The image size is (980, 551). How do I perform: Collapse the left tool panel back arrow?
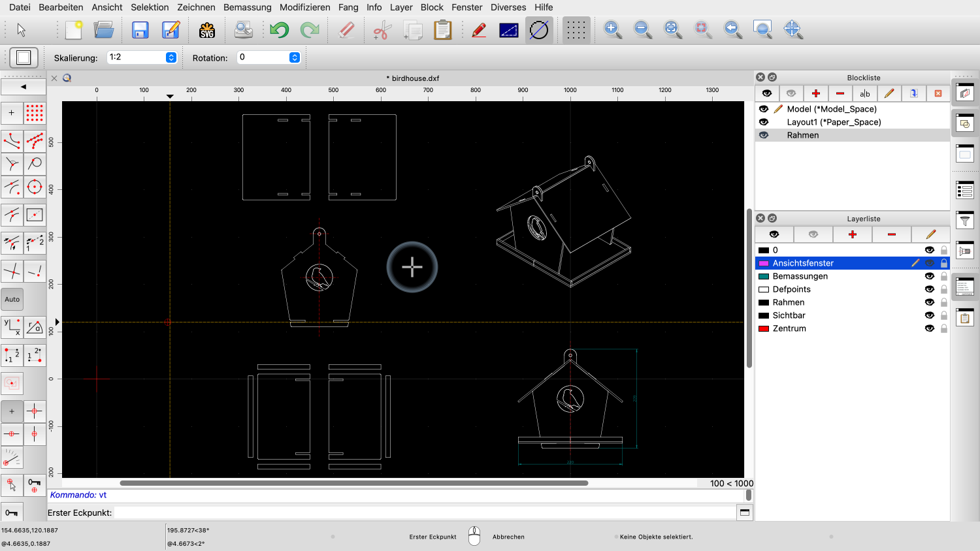tap(24, 86)
